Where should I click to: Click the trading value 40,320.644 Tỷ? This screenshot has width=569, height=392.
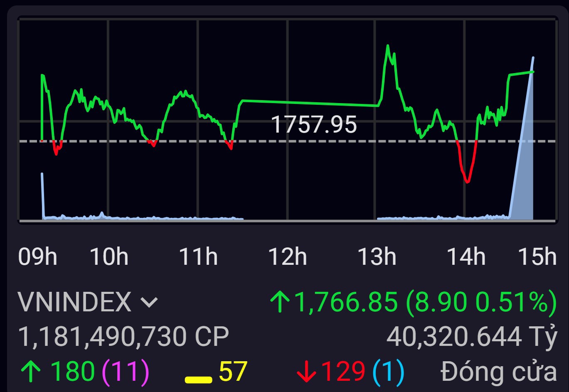471,337
